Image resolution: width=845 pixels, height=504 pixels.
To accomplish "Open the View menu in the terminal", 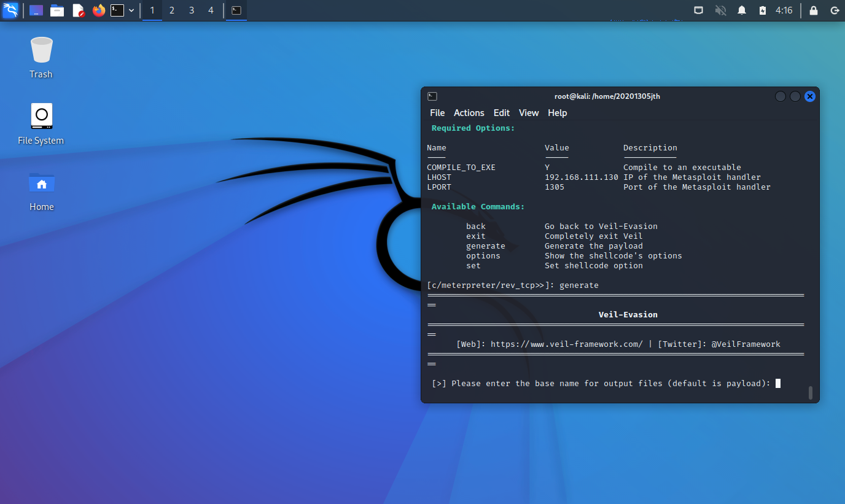I will point(529,113).
